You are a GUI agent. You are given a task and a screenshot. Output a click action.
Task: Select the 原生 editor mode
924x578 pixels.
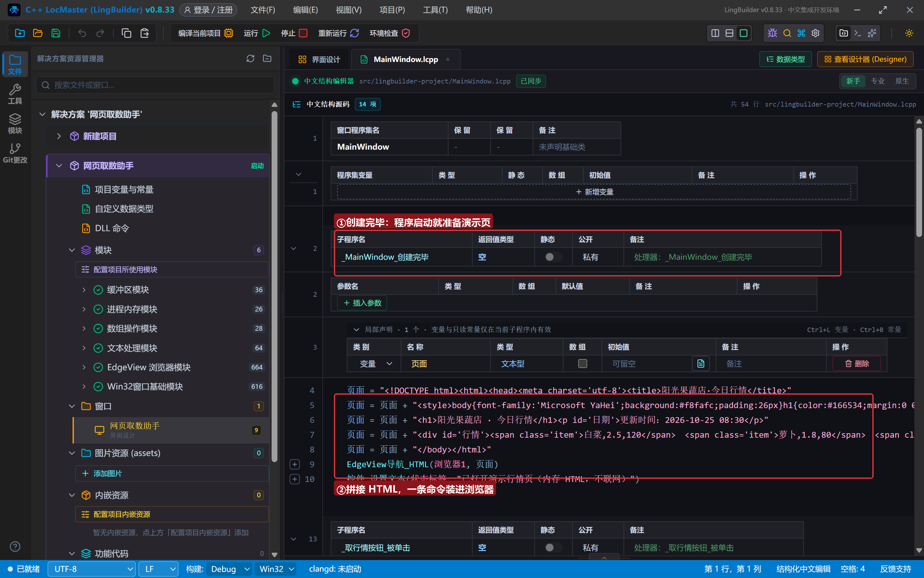click(902, 81)
